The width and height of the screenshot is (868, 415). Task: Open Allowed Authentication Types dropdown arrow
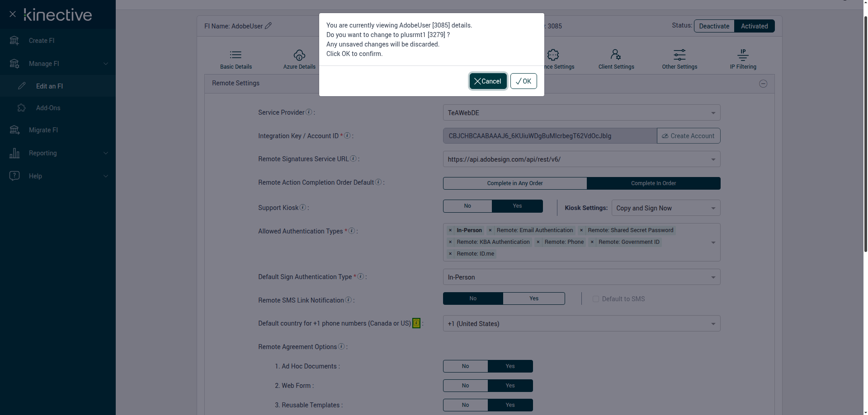(x=713, y=242)
